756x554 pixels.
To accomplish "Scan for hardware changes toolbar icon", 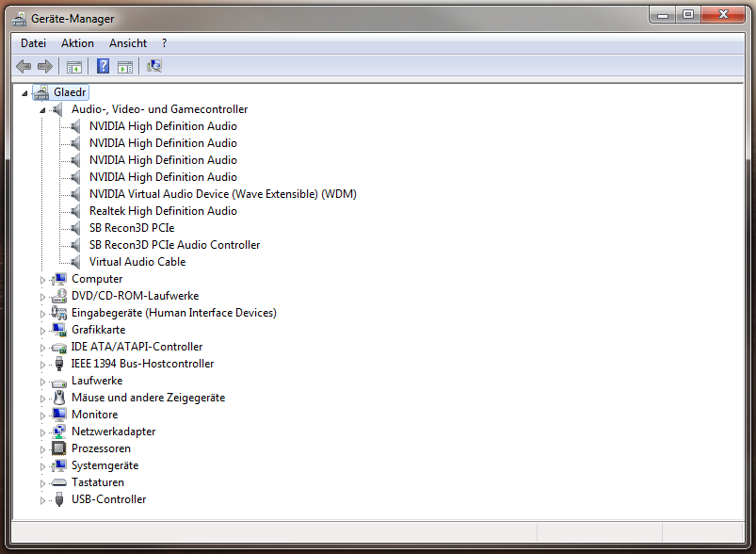I will coord(154,66).
